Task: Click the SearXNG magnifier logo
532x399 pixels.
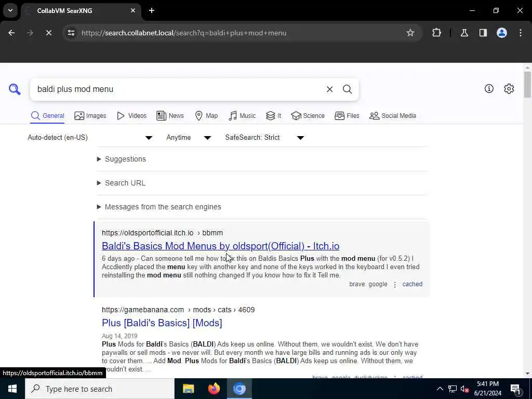Action: [x=15, y=89]
